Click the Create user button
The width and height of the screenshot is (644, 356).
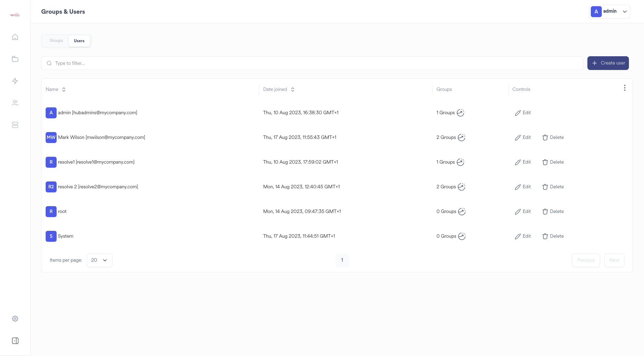tap(608, 63)
